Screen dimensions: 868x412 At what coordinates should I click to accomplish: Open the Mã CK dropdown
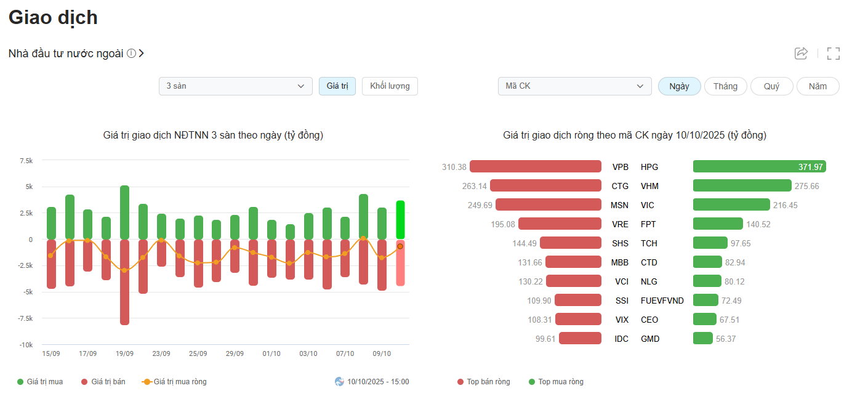(x=574, y=86)
